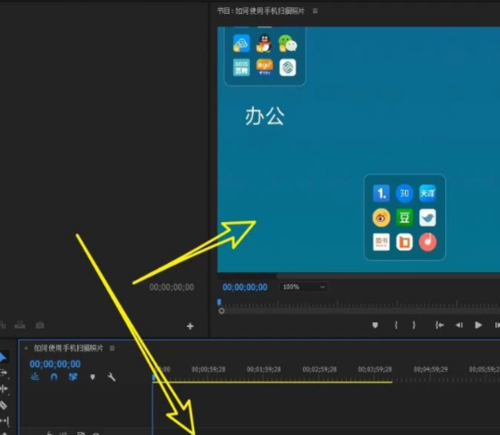Image resolution: width=500 pixels, height=435 pixels.
Task: Go to In point in Program monitor
Action: 439,325
